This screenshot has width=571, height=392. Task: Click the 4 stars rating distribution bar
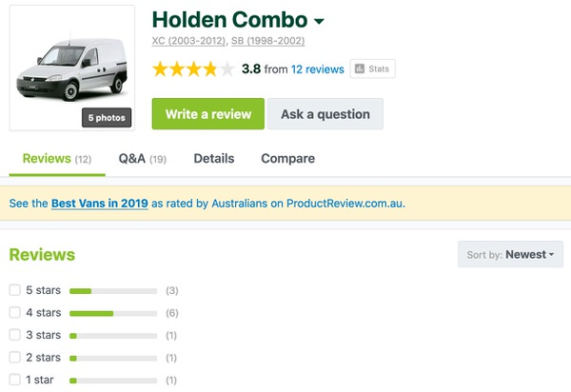pyautogui.click(x=113, y=313)
